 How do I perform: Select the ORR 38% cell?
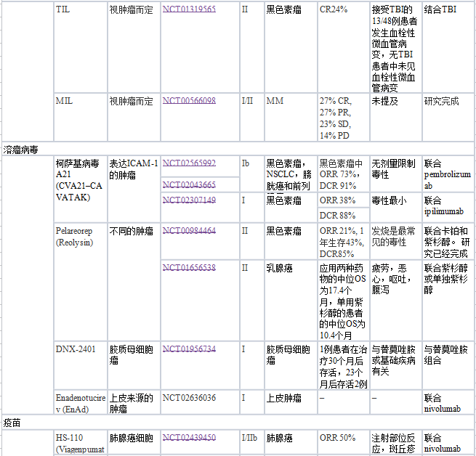pos(343,200)
